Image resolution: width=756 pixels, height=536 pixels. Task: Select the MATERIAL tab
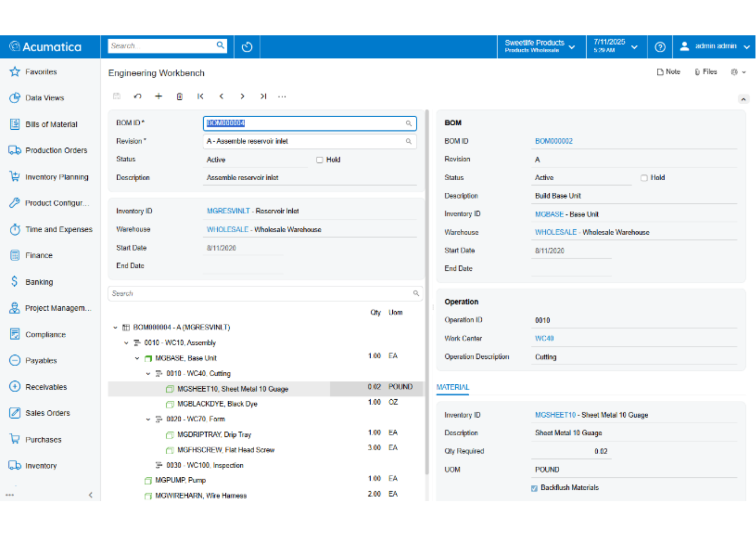coord(452,387)
